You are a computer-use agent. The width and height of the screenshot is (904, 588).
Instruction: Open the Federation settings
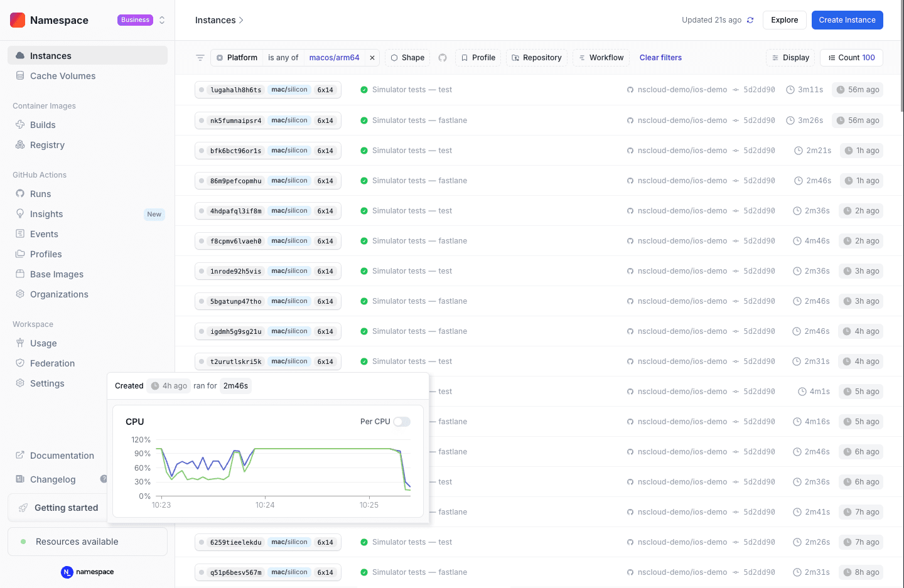pyautogui.click(x=53, y=363)
